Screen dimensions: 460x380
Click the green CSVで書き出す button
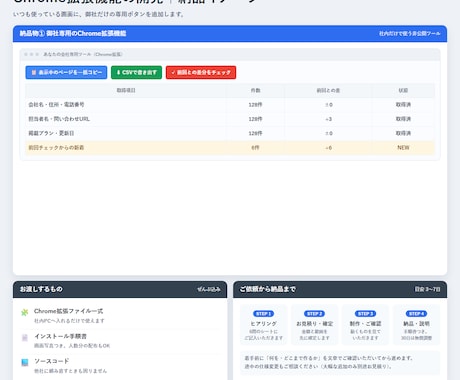[136, 72]
